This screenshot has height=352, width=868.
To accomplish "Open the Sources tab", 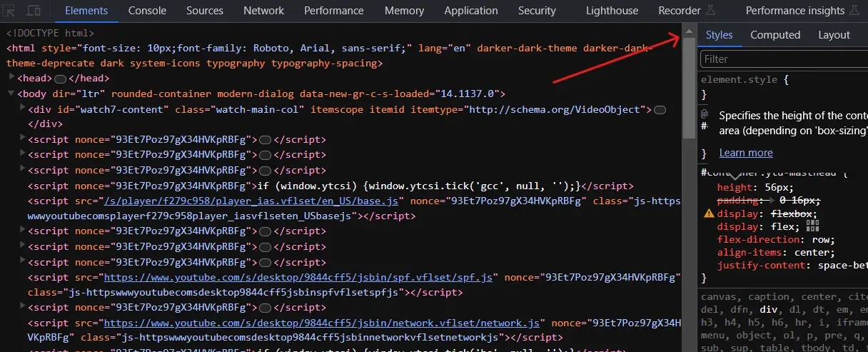I will point(205,11).
